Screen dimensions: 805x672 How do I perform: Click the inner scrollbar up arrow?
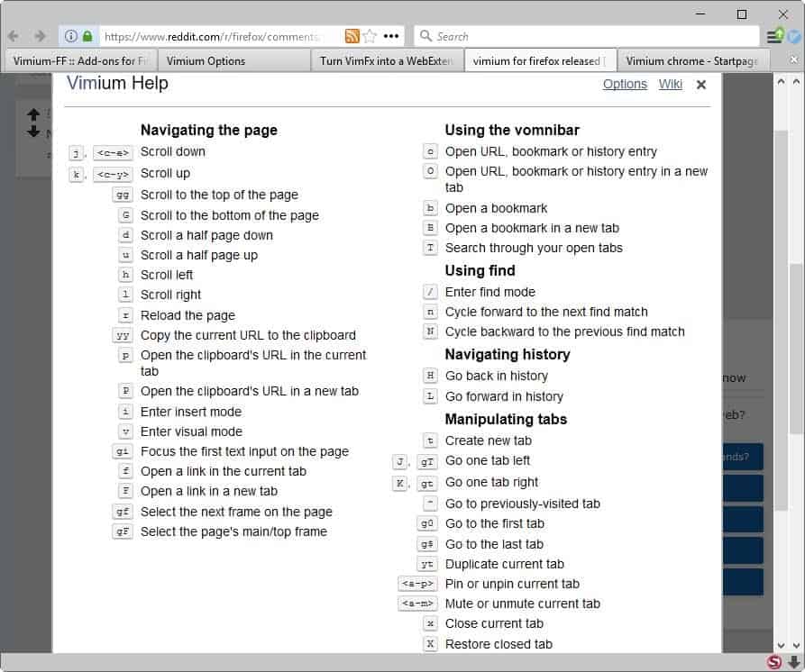pyautogui.click(x=781, y=81)
